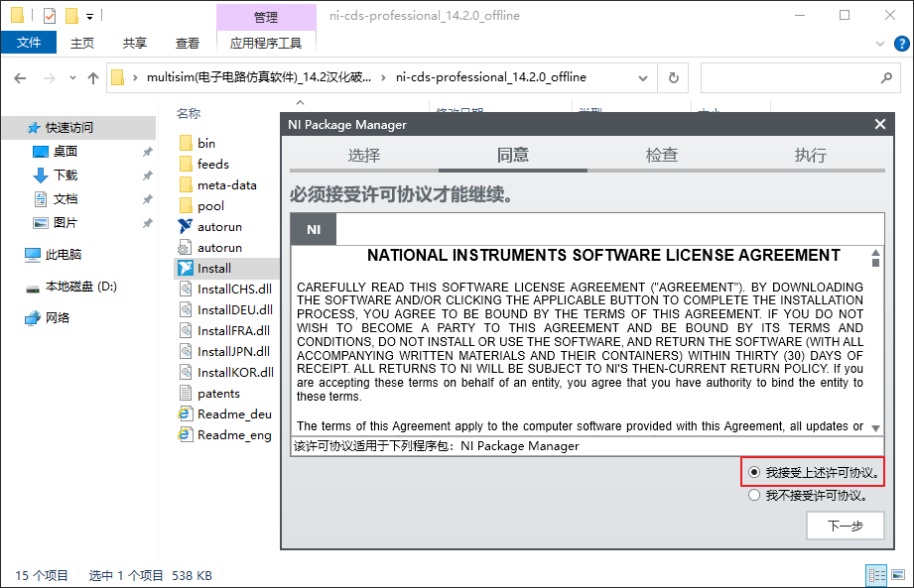Click the InstallKOR.dll file icon
The image size is (914, 588).
coord(186,373)
